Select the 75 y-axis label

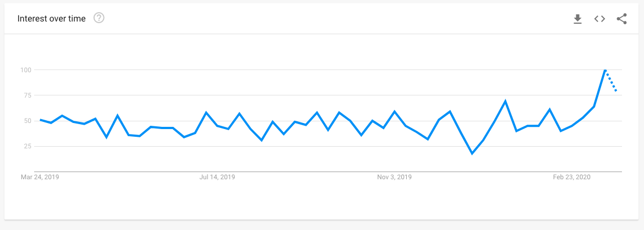(x=28, y=95)
